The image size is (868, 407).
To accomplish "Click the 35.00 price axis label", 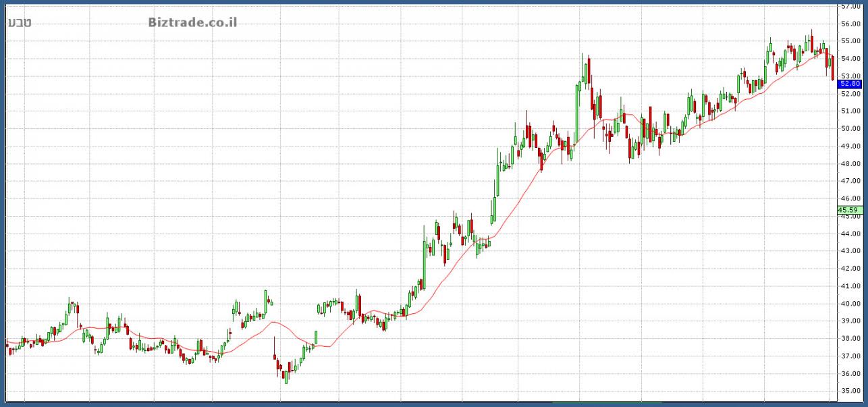I will click(850, 391).
